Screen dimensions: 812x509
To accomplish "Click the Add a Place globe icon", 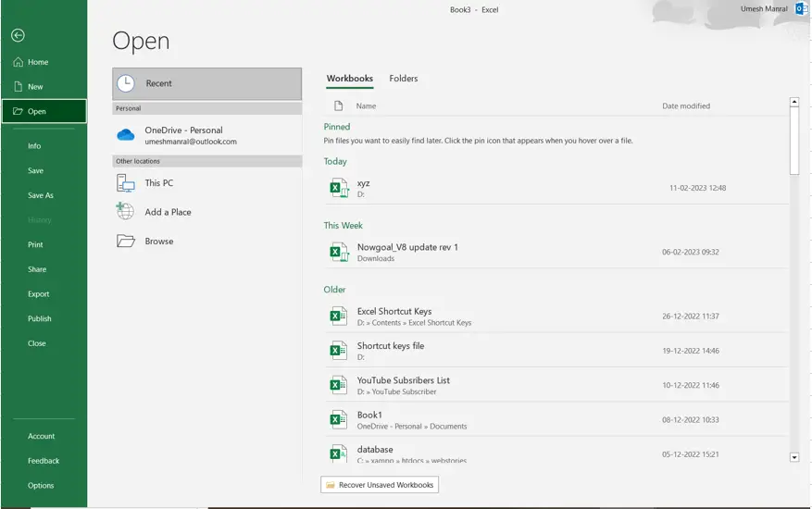I will point(125,211).
